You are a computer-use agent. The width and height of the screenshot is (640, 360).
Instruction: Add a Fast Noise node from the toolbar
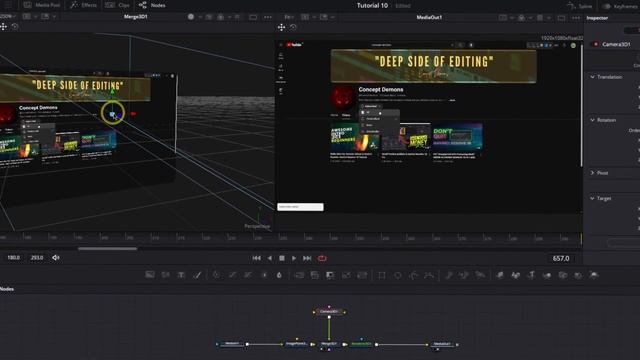(165, 275)
